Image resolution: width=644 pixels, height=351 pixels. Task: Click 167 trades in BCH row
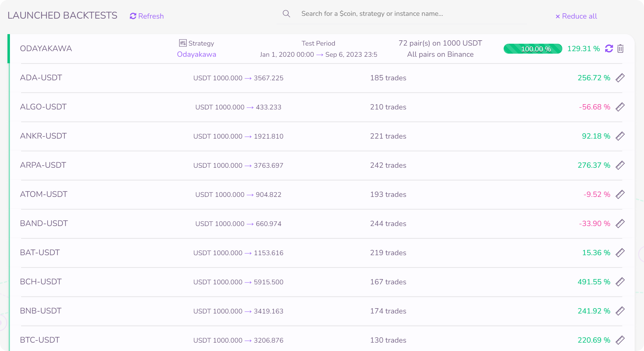point(388,282)
